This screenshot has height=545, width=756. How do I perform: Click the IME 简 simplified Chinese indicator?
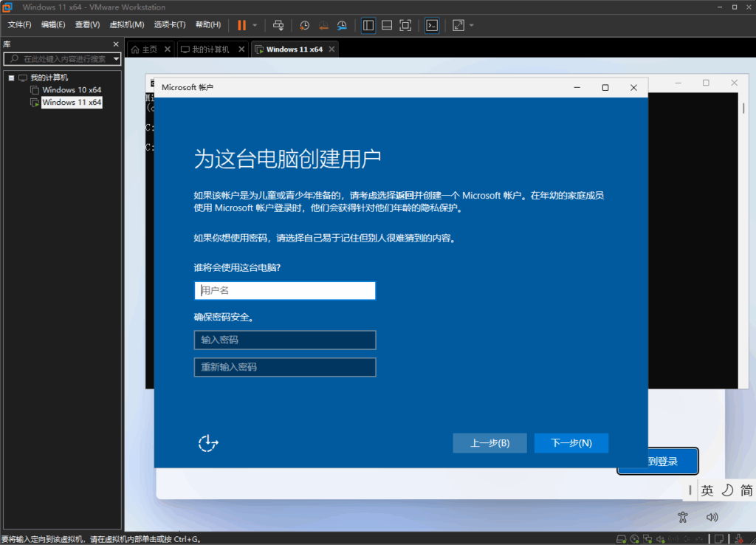pos(746,490)
